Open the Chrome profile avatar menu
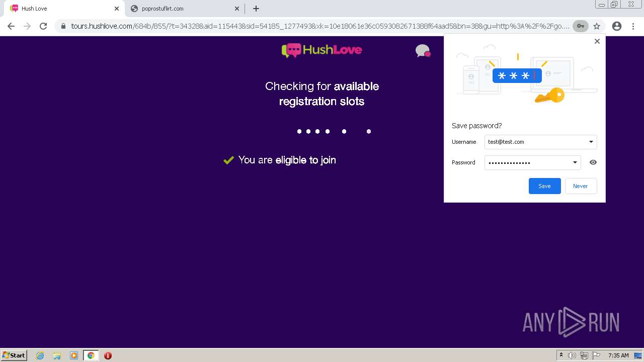 (617, 26)
